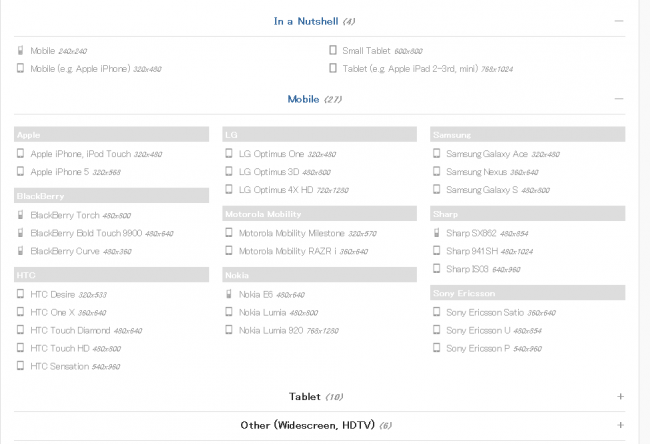Open the Mobile (27) heading
The width and height of the screenshot is (650, 444).
click(315, 99)
